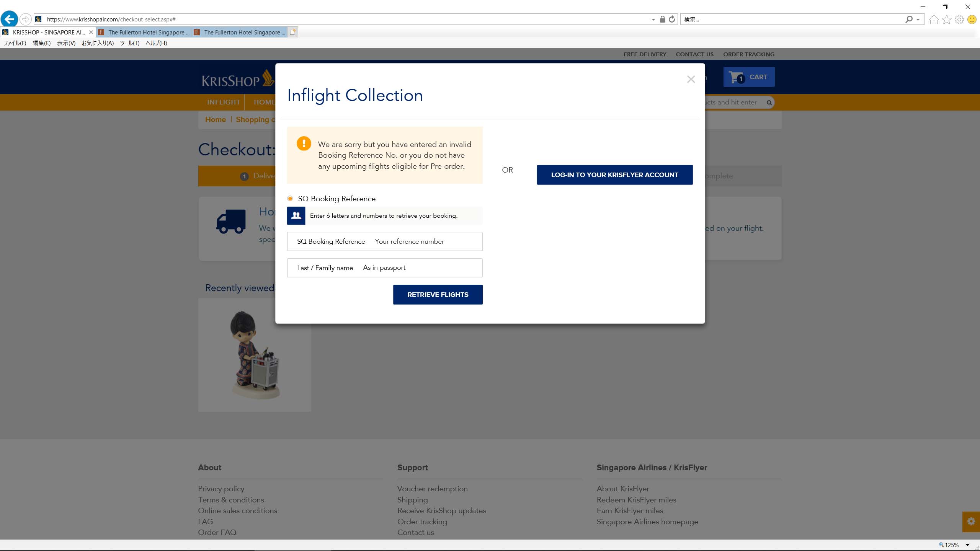The height and width of the screenshot is (551, 980).
Task: Click the KrisShop logo
Action: pos(237,78)
